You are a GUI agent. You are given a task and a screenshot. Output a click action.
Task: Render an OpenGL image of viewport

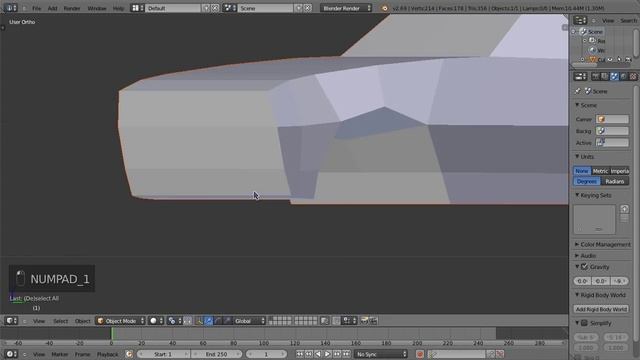pyautogui.click(x=364, y=321)
